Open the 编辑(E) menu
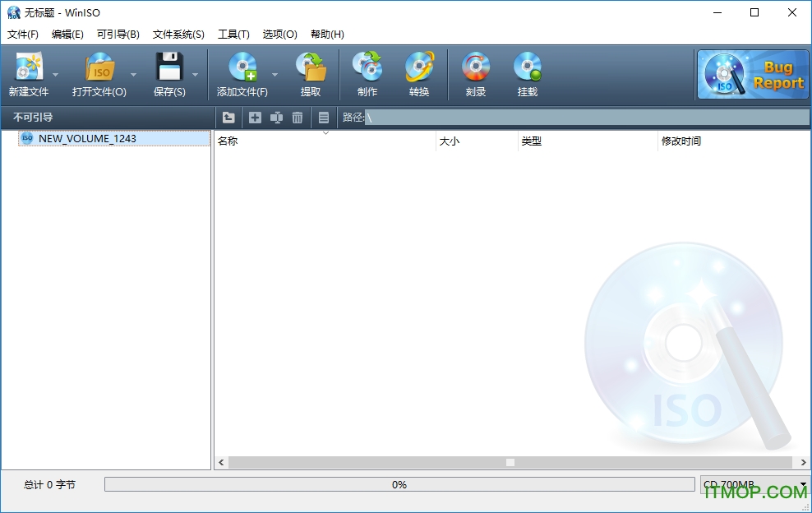This screenshot has width=812, height=513. click(67, 35)
